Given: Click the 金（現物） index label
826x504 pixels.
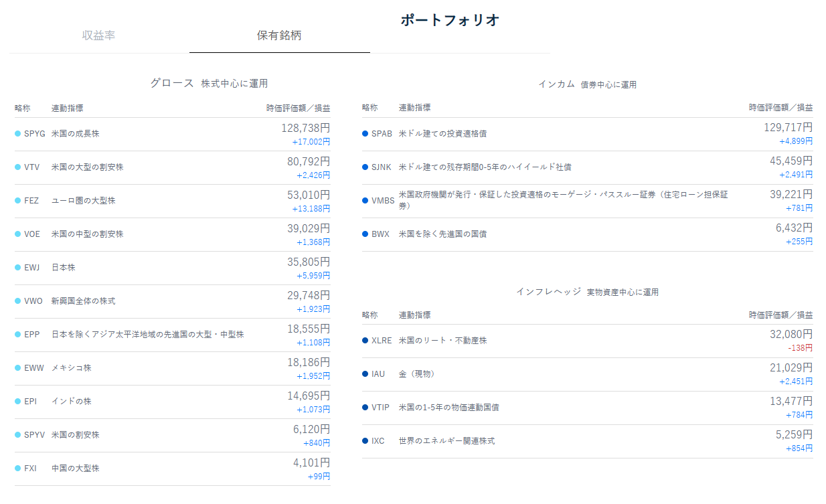Looking at the screenshot, I should point(416,373).
